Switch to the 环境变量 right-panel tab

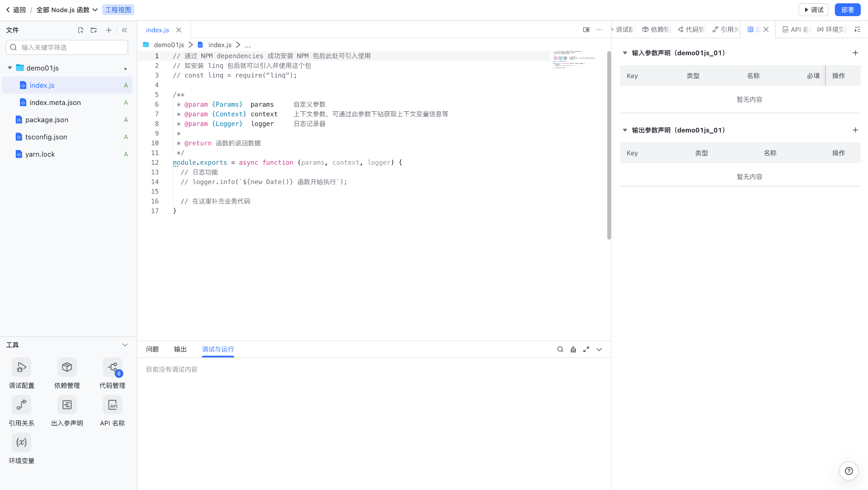[831, 29]
